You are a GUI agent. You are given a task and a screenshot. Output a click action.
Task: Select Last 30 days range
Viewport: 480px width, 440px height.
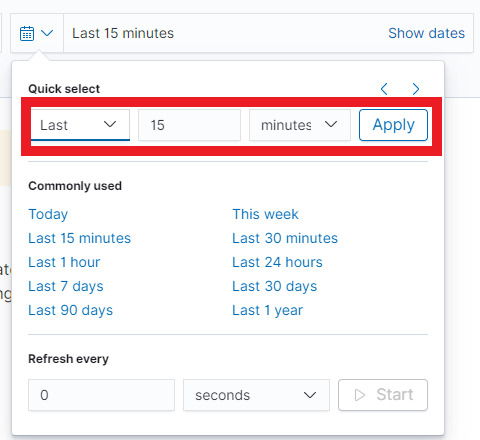(x=275, y=286)
